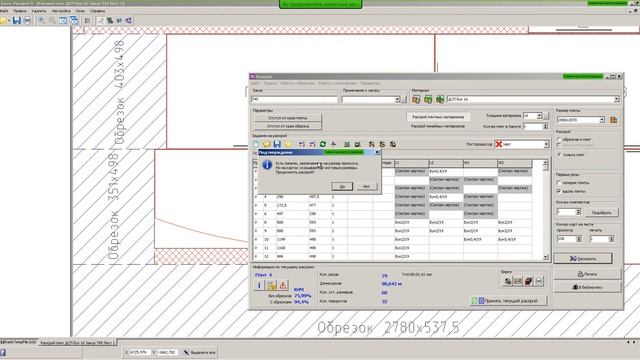
Task: Click Нет in the confirmation dialog
Action: [367, 186]
